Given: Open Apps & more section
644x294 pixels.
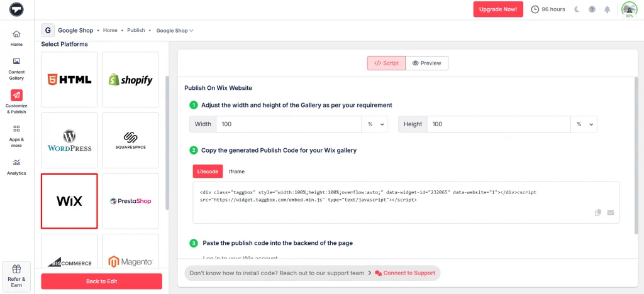Looking at the screenshot, I should pyautogui.click(x=16, y=136).
